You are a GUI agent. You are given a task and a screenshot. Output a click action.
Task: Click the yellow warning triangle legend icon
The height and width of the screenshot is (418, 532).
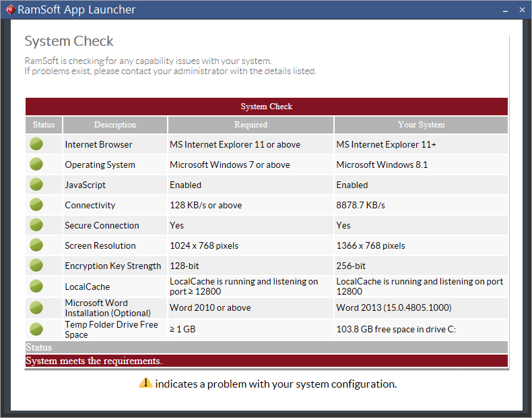[x=145, y=383]
